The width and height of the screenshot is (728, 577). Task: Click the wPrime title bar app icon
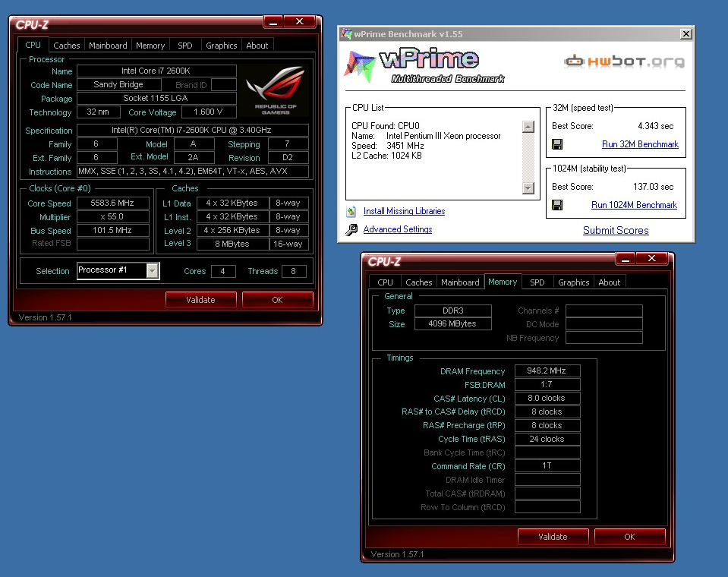[346, 34]
